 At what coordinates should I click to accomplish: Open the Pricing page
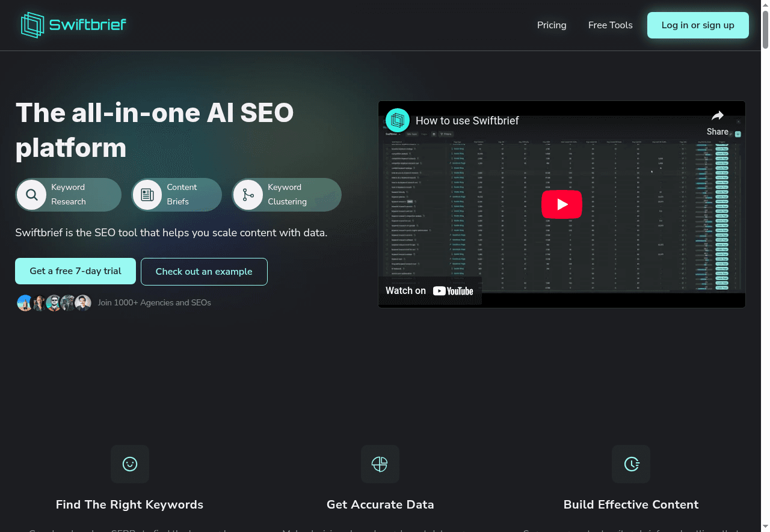[x=552, y=25]
